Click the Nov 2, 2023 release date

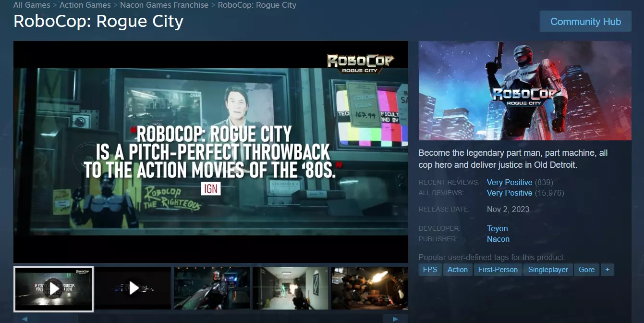pos(508,209)
